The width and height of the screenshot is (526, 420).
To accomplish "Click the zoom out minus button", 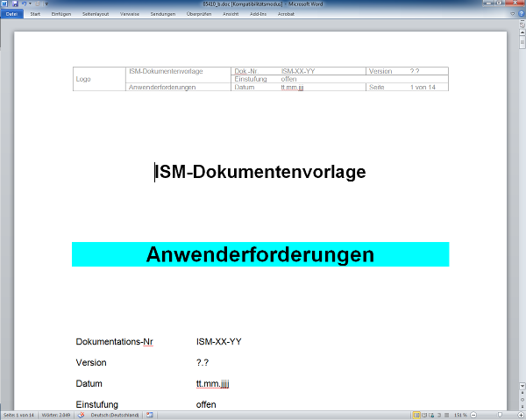I will tap(473, 415).
